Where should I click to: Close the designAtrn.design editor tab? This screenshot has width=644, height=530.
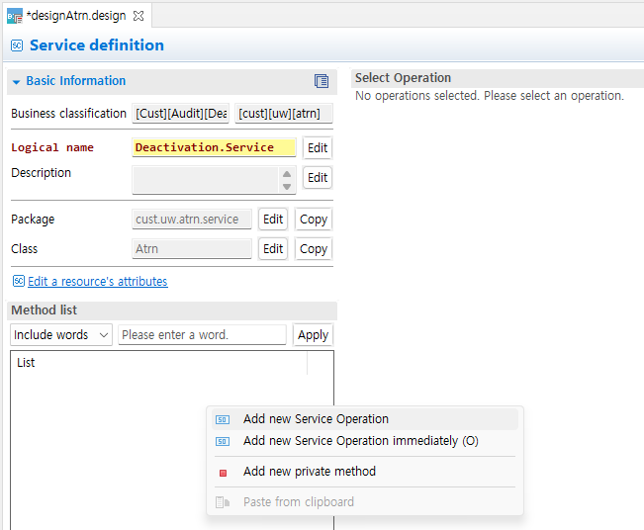pyautogui.click(x=139, y=16)
